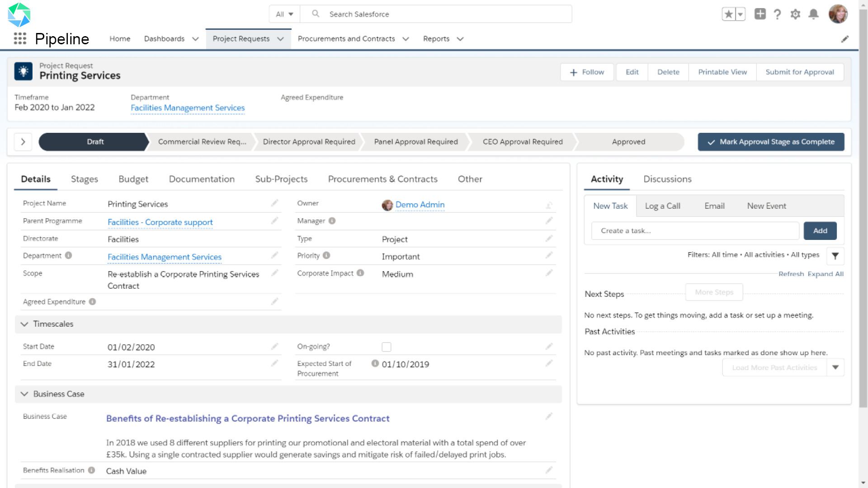
Task: Click the Favorites star icon
Action: coord(728,14)
